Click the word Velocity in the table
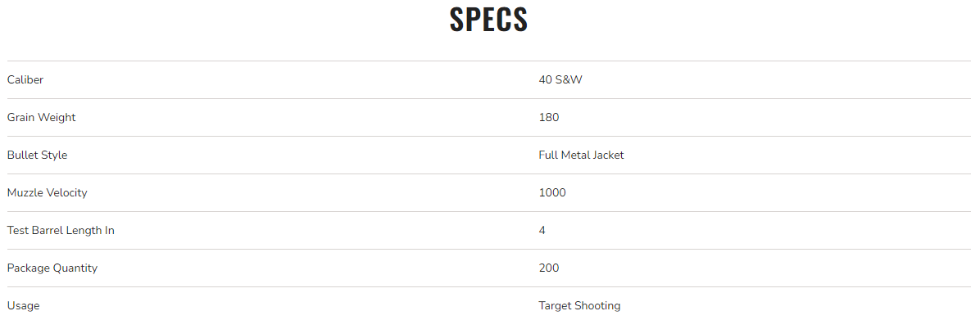Screen dimensions: 980x320 coord(65,193)
